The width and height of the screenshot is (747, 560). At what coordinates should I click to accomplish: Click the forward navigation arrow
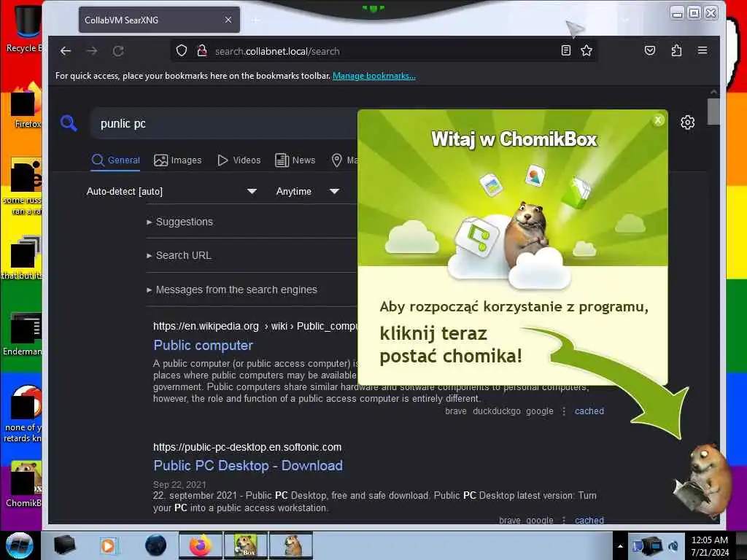92,51
